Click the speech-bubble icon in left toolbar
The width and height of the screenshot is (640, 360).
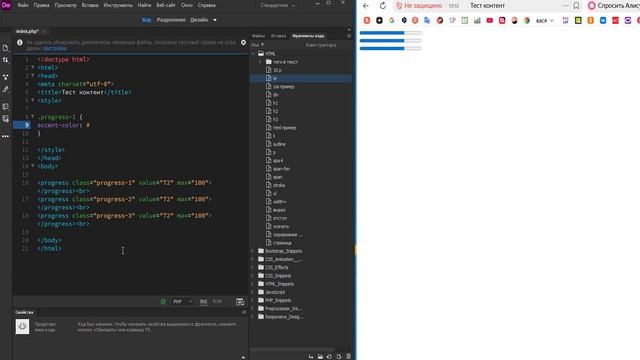[5, 107]
